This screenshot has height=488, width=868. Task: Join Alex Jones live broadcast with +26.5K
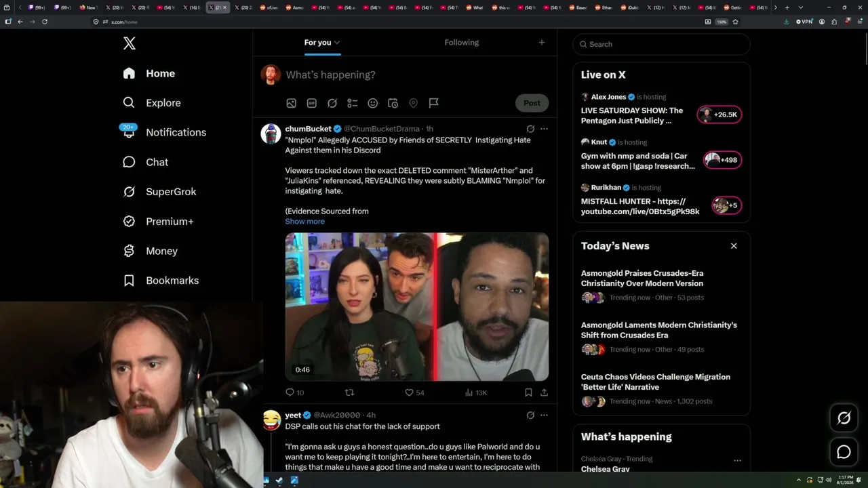coord(719,115)
